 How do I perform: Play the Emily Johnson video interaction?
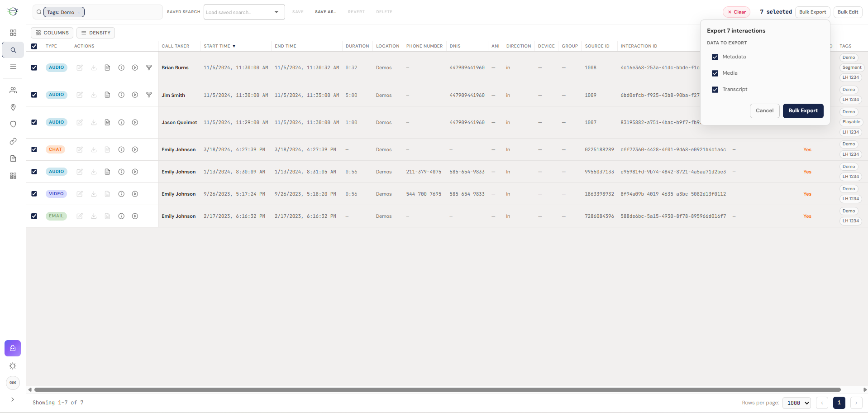(135, 194)
